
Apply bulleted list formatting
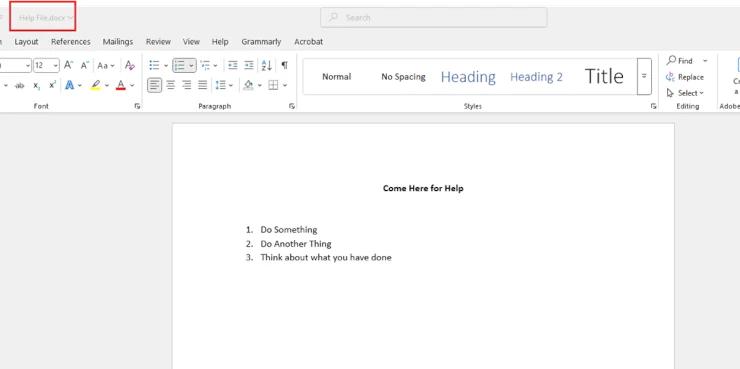[154, 65]
